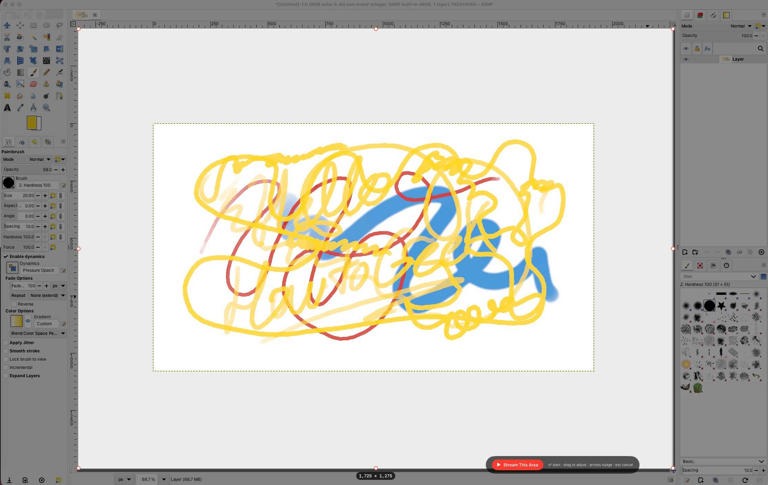The width and height of the screenshot is (768, 485).
Task: Select the Layer row in Layers panel
Action: point(723,59)
